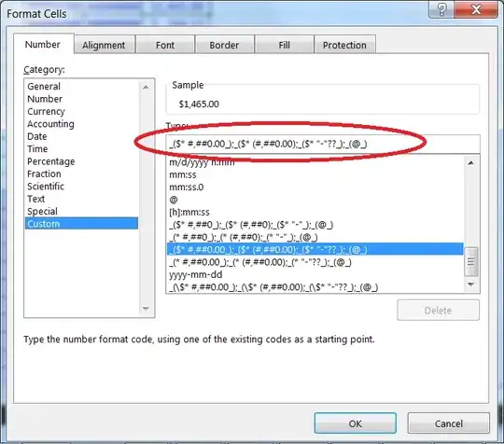Select the mm:ss.0 format code
The height and width of the screenshot is (444, 504).
(315, 187)
